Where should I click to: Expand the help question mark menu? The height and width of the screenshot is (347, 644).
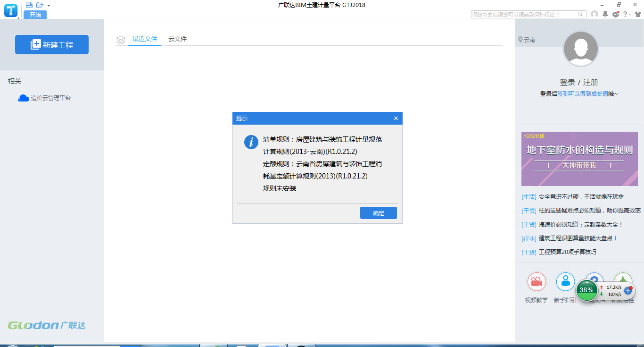click(x=627, y=15)
